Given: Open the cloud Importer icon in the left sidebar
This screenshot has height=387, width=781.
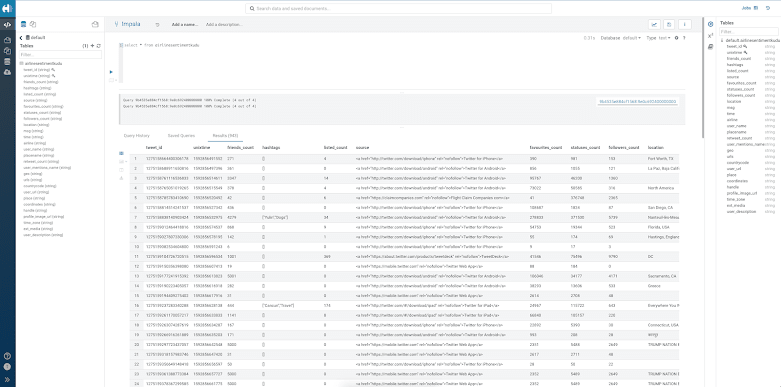Looking at the screenshot, I should point(7,72).
